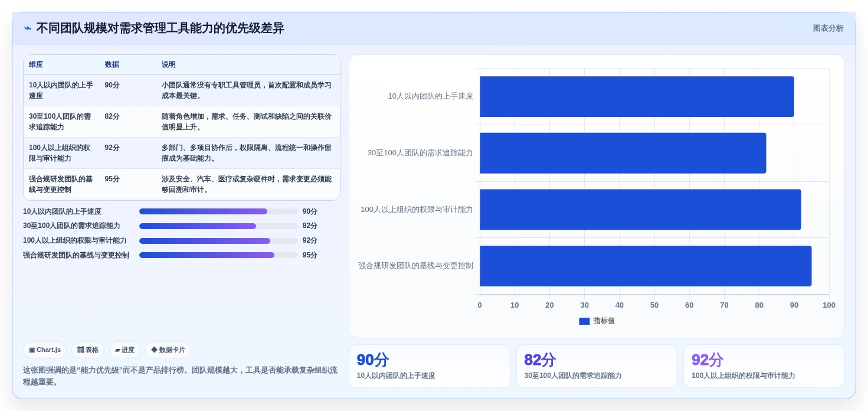Click the chart bar for 30至100人团队的需求追踪能力
This screenshot has width=868, height=411.
coord(623,153)
